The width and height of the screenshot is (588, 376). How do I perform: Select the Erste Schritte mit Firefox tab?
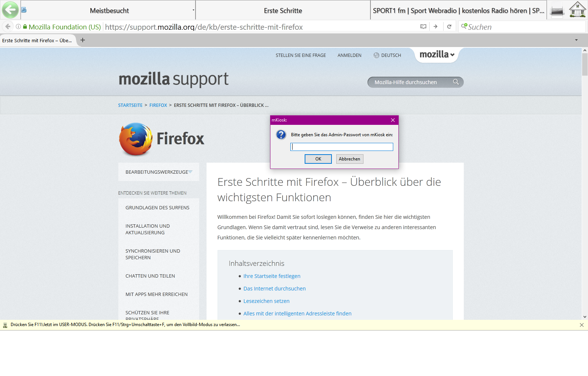[x=37, y=40]
